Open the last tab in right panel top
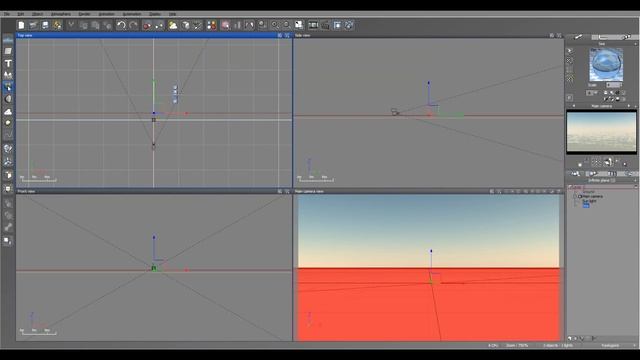Viewport: 640px width, 360px height. pos(627,37)
